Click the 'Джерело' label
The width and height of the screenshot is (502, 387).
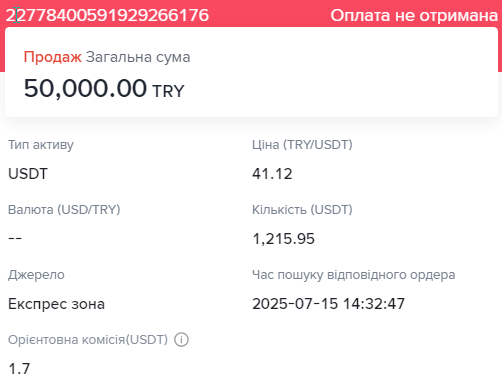click(x=36, y=275)
